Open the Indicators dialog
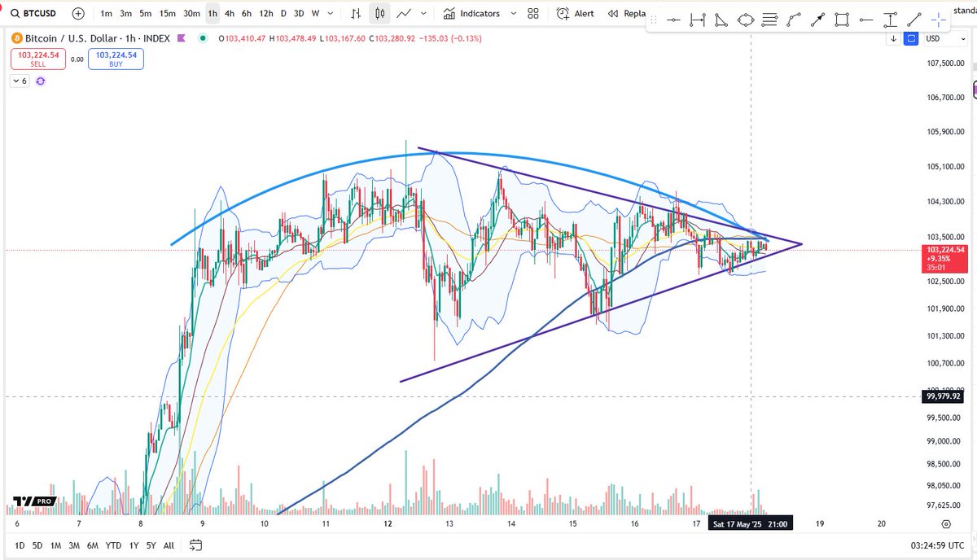Screen dimensions: 977x560 point(472,14)
